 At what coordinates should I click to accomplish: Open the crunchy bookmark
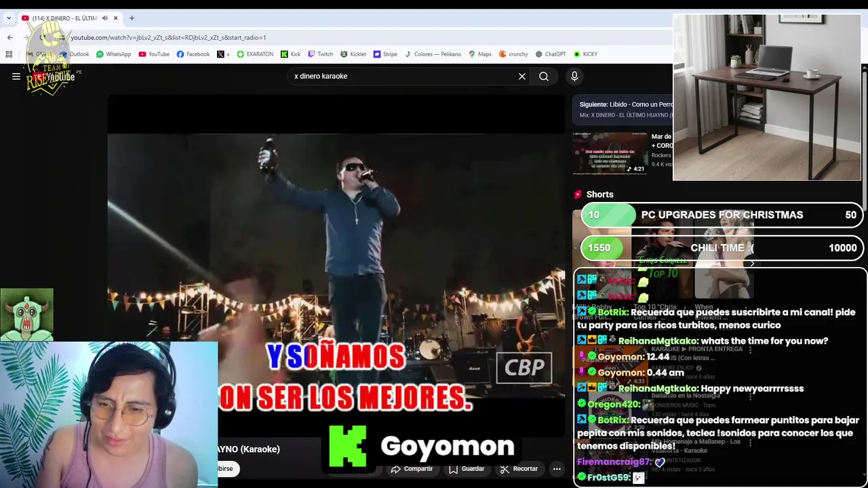(x=513, y=54)
